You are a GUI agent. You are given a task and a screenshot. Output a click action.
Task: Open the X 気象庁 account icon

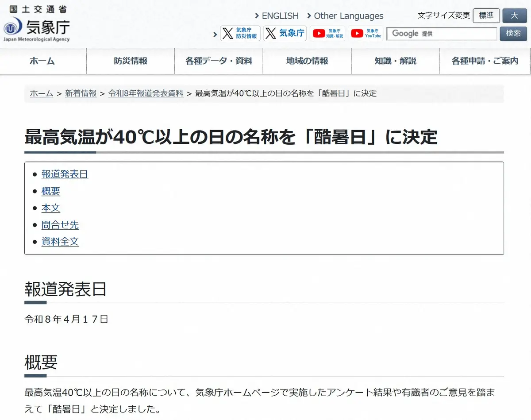[285, 33]
